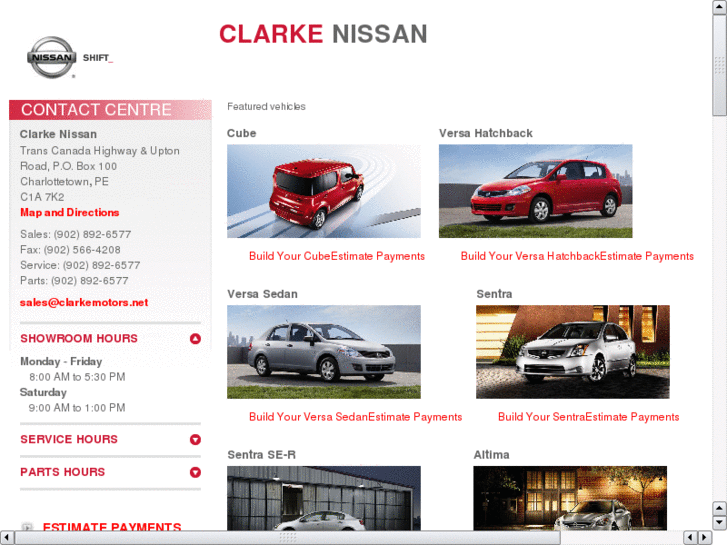This screenshot has width=727, height=545.
Task: Click the left arrow beside the far-right scroll arrow
Action: [x=690, y=538]
